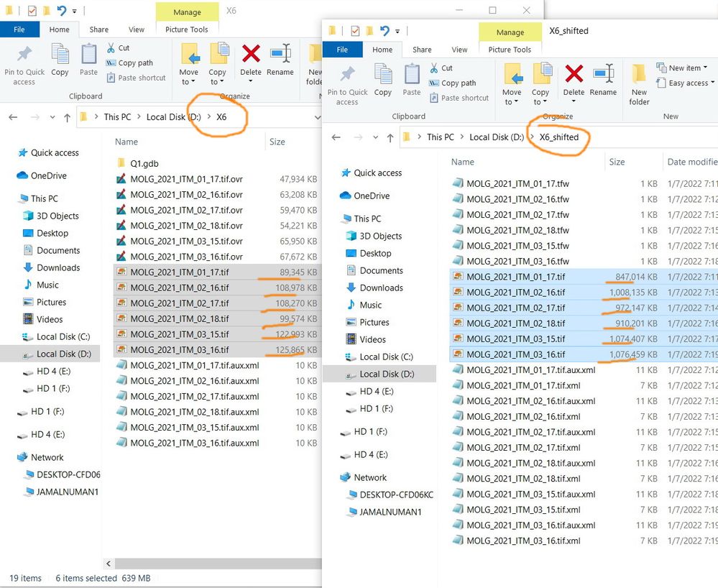Sort by Name column in X6_shifted

tap(462, 162)
